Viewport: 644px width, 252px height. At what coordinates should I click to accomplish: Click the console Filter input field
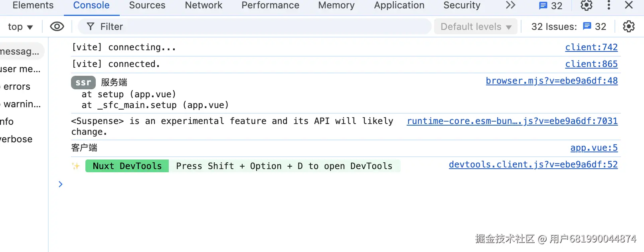255,27
